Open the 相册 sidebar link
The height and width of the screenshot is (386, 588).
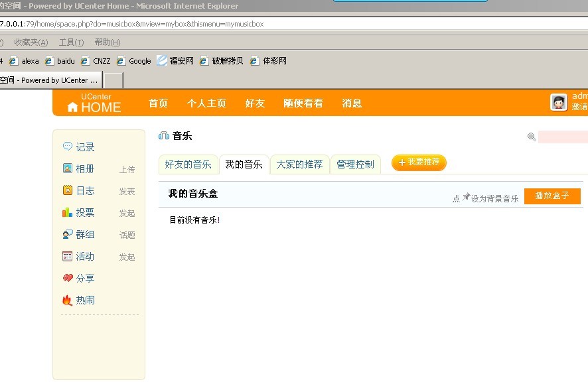(85, 168)
